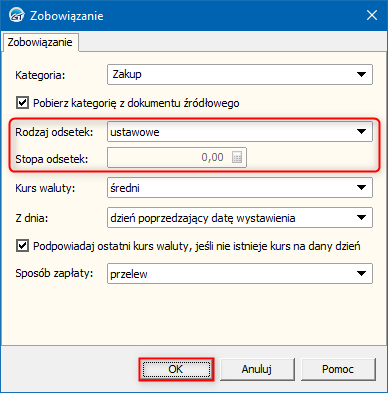This screenshot has width=388, height=393.
Task: Cancel changes with the Anuluj button
Action: 257,369
